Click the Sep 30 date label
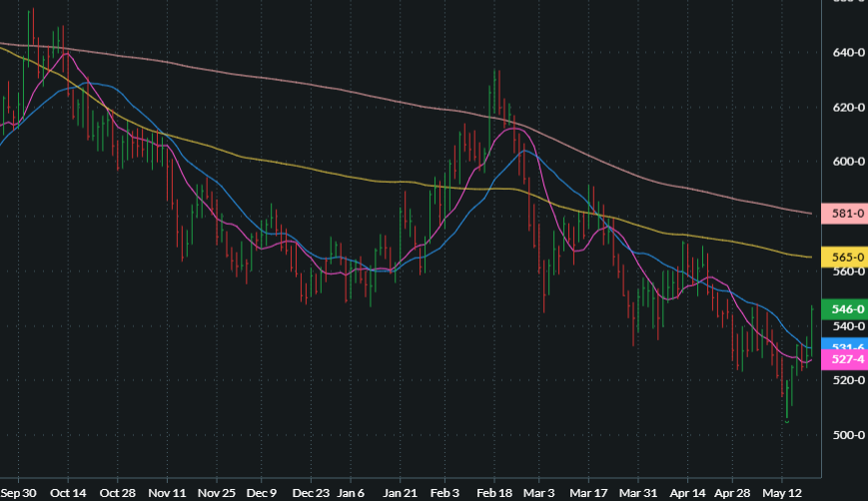This screenshot has width=868, height=501. coord(18,492)
